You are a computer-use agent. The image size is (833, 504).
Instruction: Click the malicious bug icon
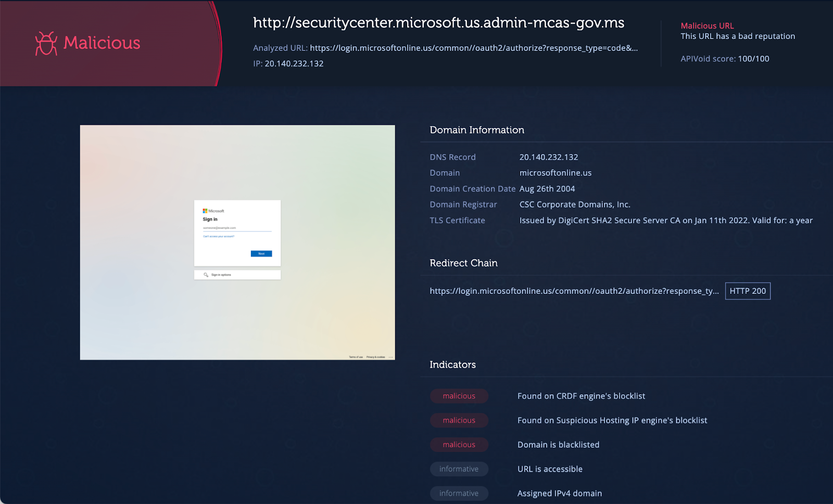click(46, 43)
